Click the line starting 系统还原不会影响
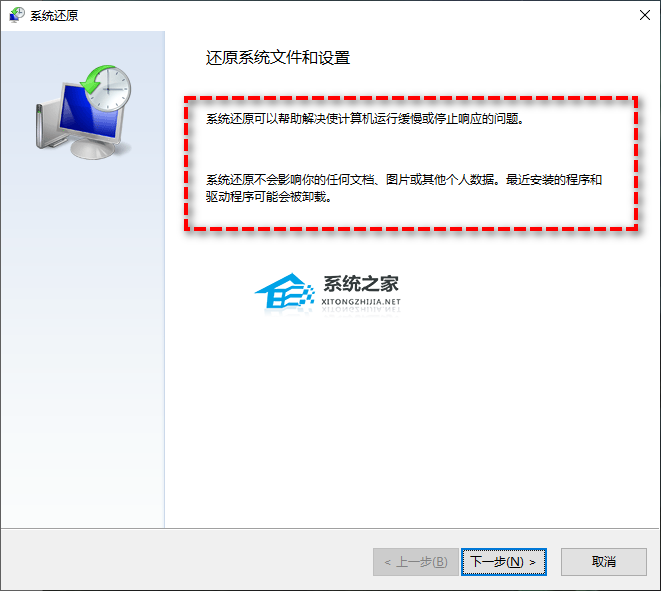Screen dimensions: 661x591 (x=404, y=180)
